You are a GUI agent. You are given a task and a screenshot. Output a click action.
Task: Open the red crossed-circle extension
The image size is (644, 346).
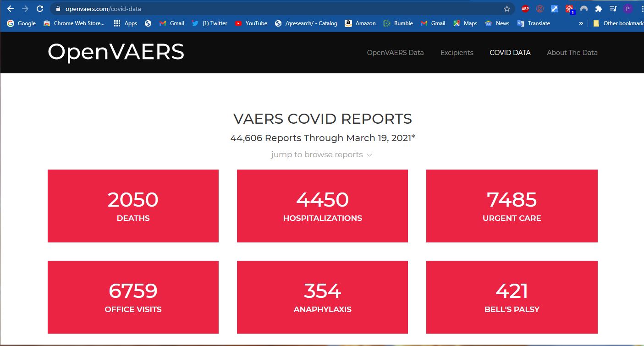(x=540, y=9)
